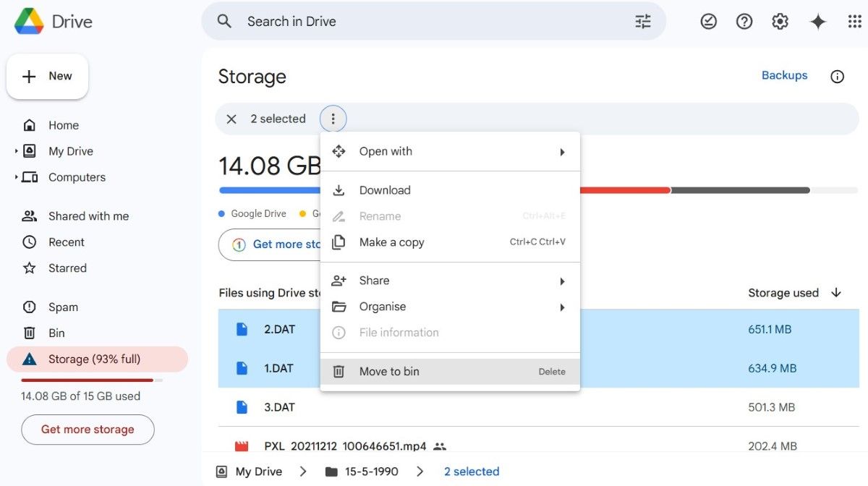Open the Share submenu
Screen dimensions: 868x486
click(374, 280)
